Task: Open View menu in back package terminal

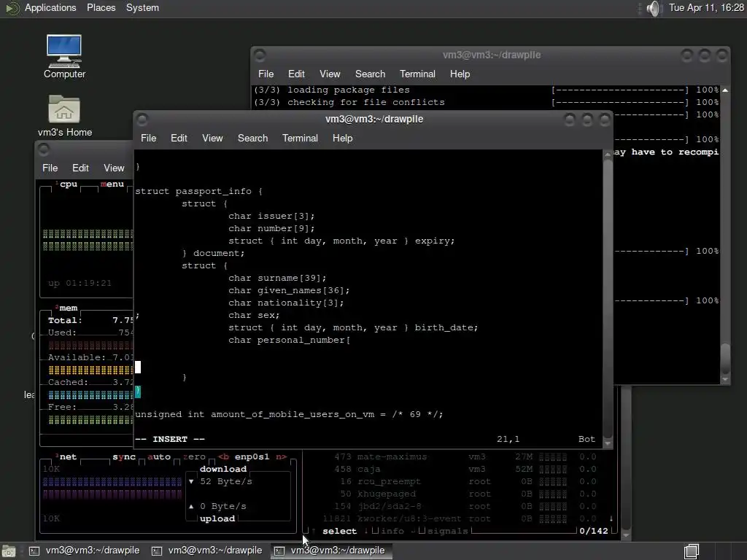Action: [330, 74]
